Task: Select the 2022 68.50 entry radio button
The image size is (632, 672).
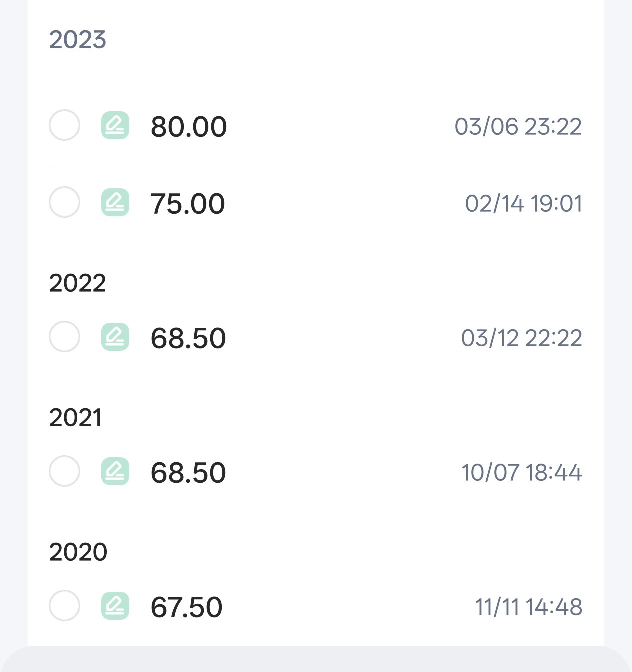Action: [64, 337]
